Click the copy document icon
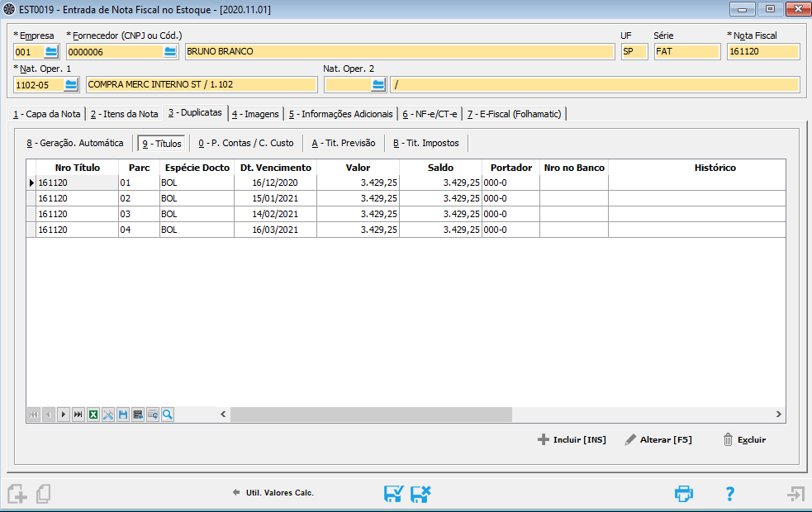Image resolution: width=812 pixels, height=512 pixels. tap(44, 493)
